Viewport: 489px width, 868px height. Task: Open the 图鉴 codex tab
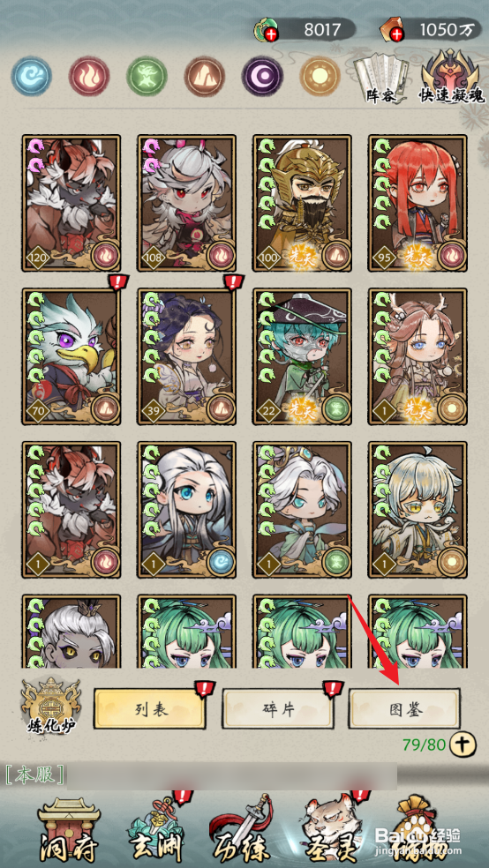(x=404, y=709)
